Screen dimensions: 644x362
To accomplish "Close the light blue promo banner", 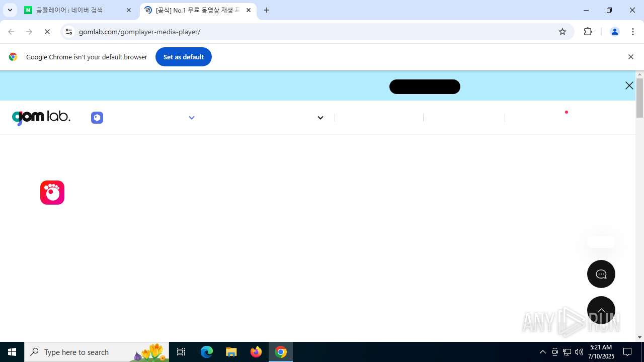I will [x=629, y=85].
